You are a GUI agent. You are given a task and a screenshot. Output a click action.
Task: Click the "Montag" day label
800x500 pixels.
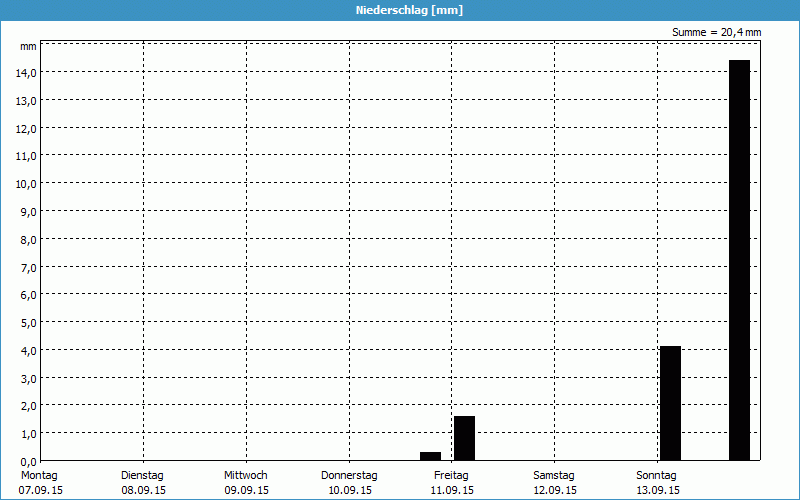click(40, 475)
